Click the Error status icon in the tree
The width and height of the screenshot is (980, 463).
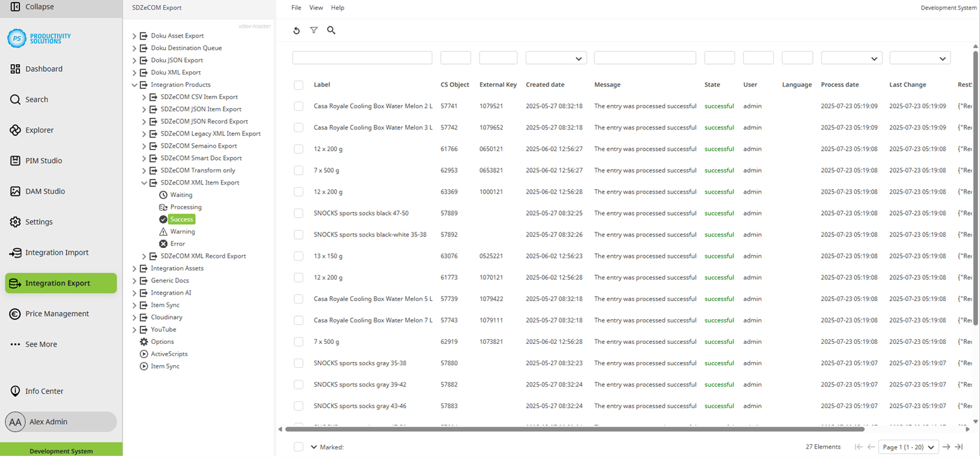(162, 244)
